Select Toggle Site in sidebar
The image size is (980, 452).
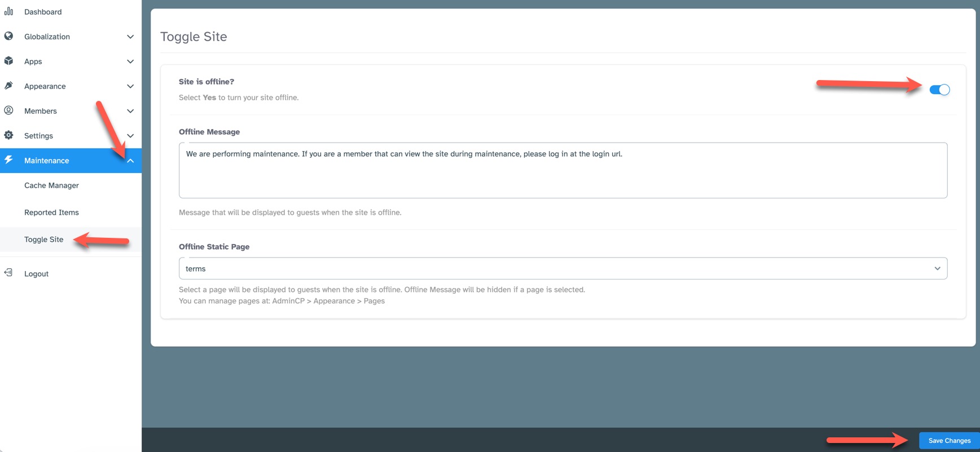pos(44,240)
